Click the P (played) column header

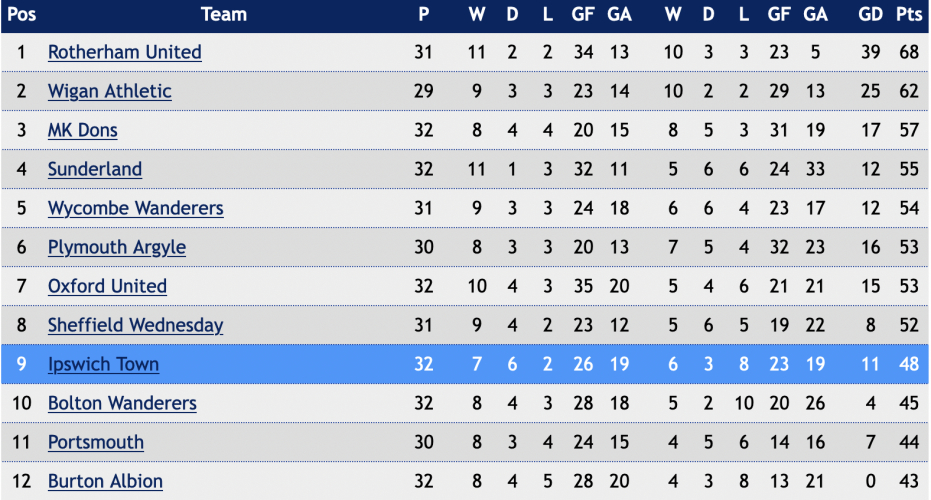coord(423,14)
